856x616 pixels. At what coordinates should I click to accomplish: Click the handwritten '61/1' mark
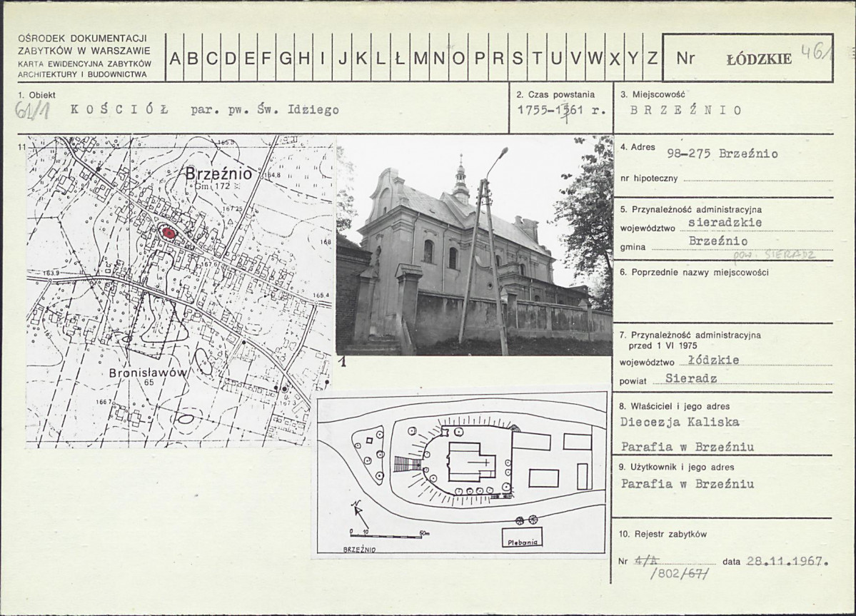coord(33,111)
